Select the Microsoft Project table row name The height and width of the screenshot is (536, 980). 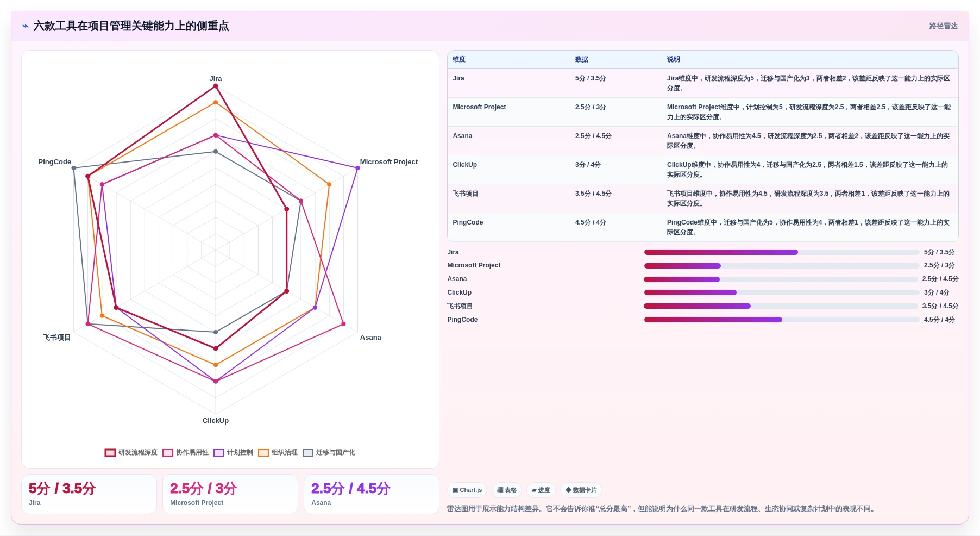click(x=479, y=107)
